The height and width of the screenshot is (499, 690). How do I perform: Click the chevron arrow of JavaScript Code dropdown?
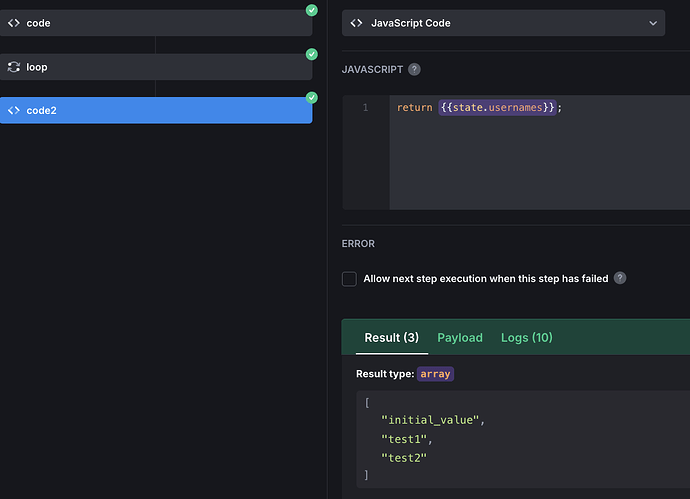point(653,23)
